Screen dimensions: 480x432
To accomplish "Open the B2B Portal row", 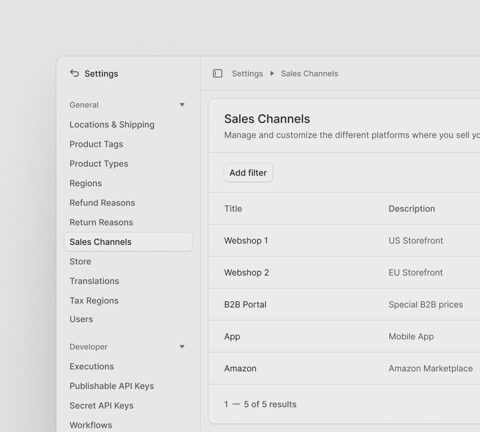I will pos(344,305).
